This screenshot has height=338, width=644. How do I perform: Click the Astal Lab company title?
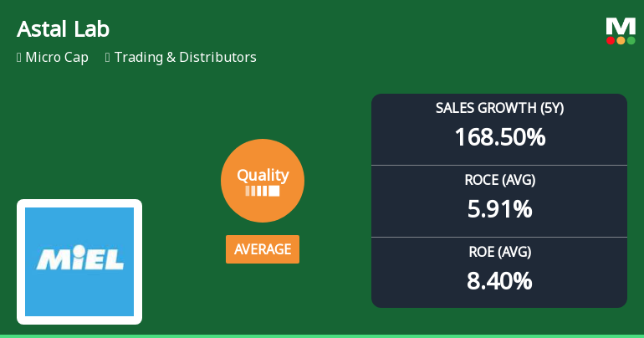click(63, 28)
